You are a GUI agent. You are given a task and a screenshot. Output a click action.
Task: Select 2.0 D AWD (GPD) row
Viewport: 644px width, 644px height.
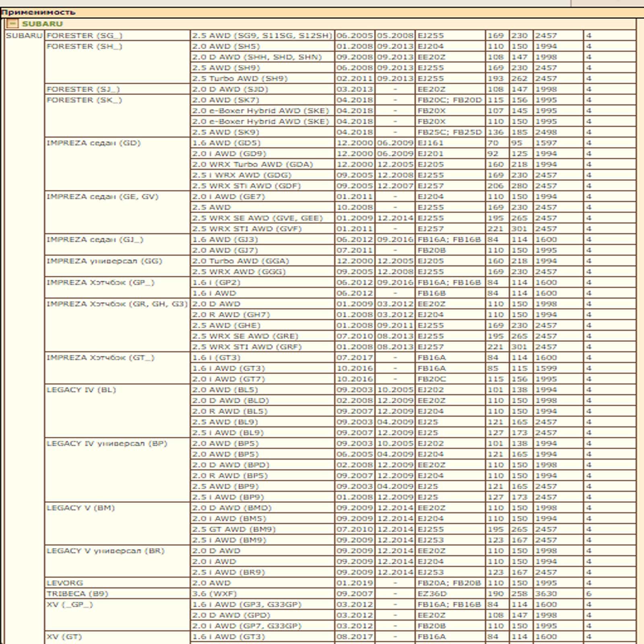(x=231, y=615)
